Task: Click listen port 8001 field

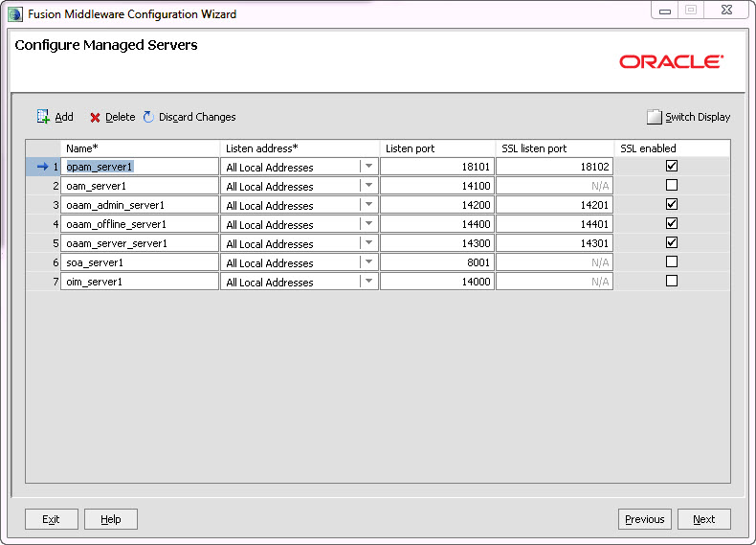Action: click(437, 262)
